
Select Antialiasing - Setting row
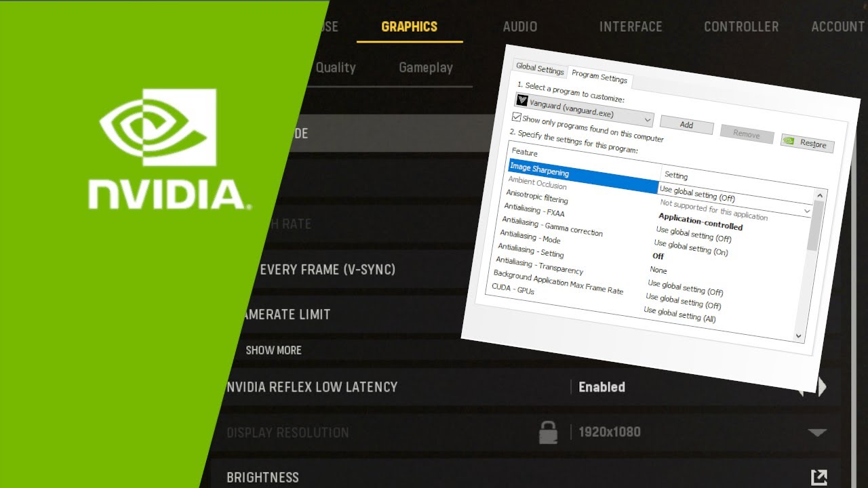(531, 249)
